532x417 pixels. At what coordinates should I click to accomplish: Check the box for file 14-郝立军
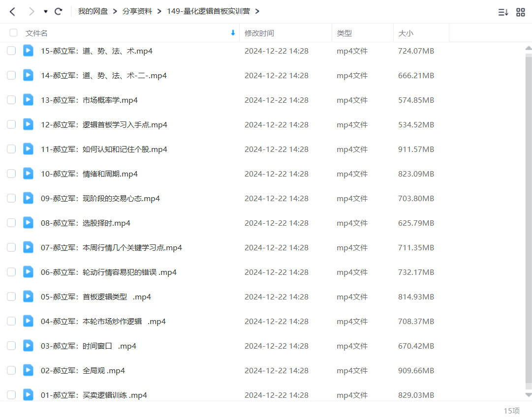click(11, 75)
